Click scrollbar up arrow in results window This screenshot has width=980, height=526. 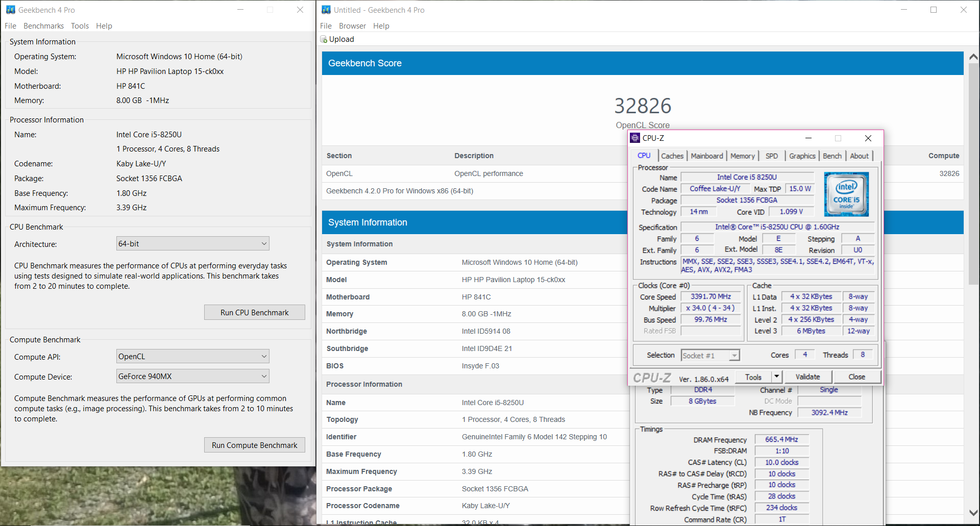(x=973, y=57)
